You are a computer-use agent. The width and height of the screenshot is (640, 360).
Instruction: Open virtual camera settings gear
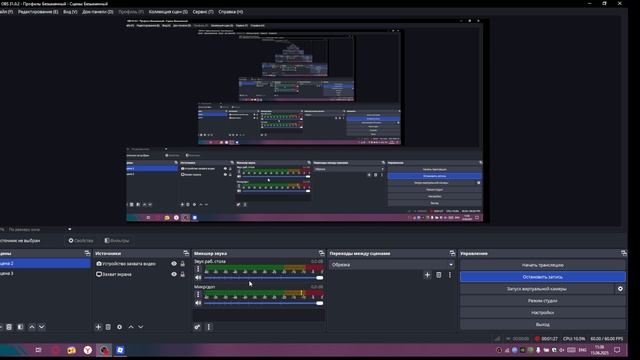click(620, 289)
